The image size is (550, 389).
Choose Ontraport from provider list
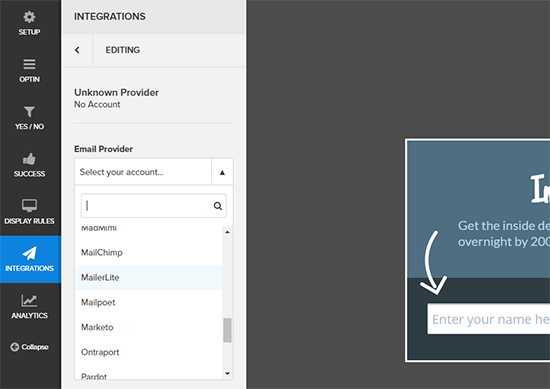click(149, 352)
